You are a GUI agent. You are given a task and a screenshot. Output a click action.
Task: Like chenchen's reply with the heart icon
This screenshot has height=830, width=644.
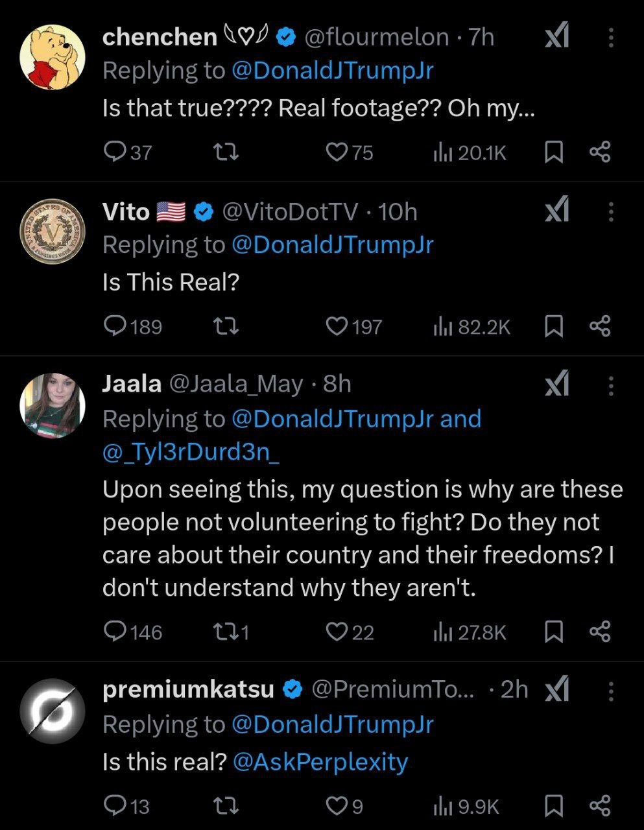click(x=337, y=152)
